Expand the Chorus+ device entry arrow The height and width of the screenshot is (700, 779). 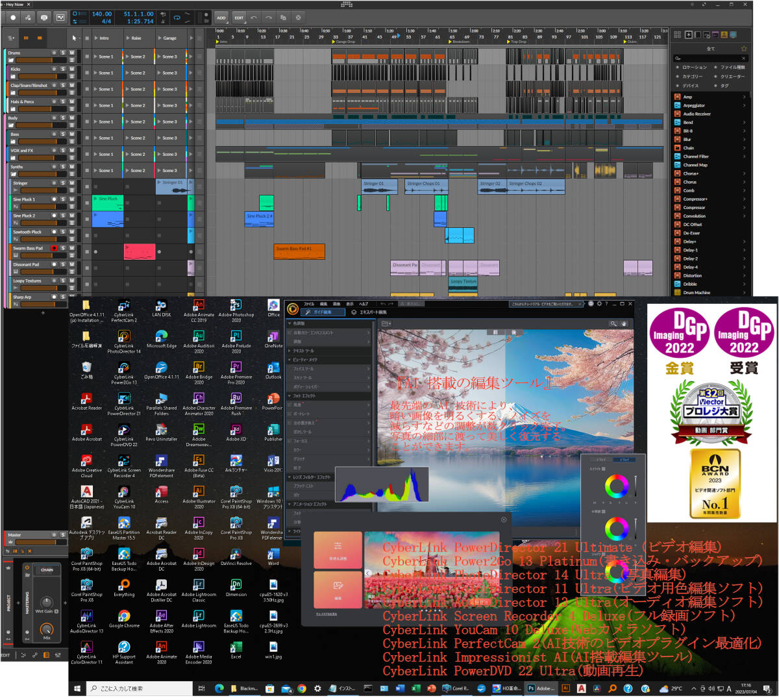(744, 173)
